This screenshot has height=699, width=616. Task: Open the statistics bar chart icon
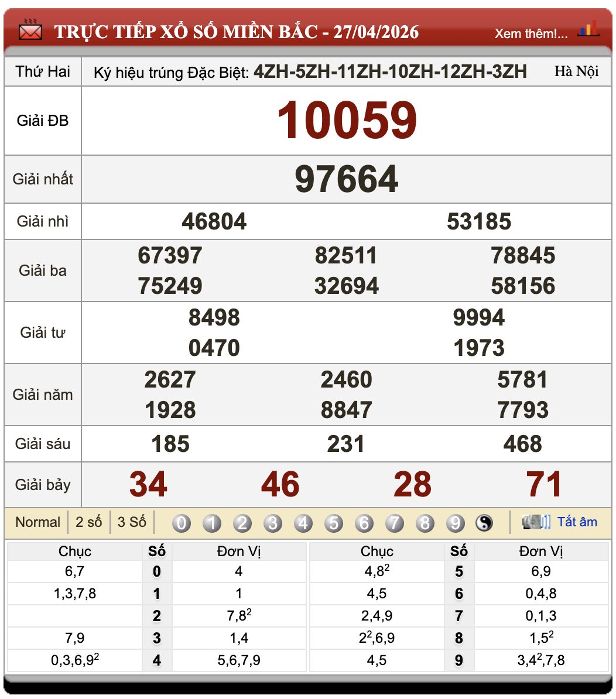tap(588, 28)
